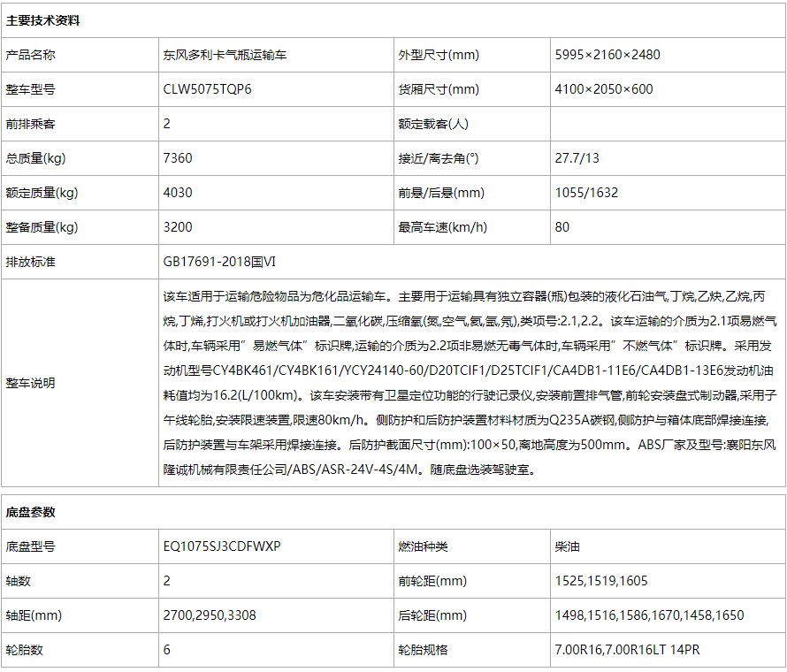Click the model code CLW5075TQP6

207,89
